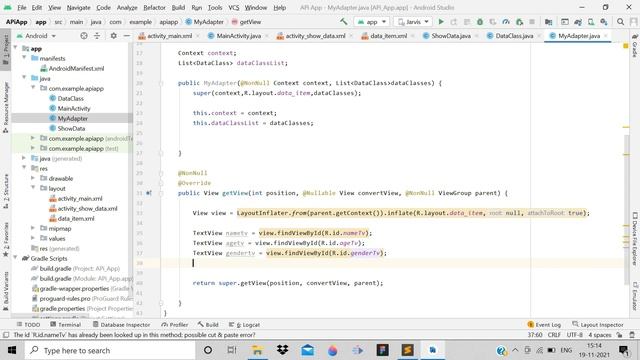Click the scroll-from-source target icon in Project panel

(x=84, y=36)
